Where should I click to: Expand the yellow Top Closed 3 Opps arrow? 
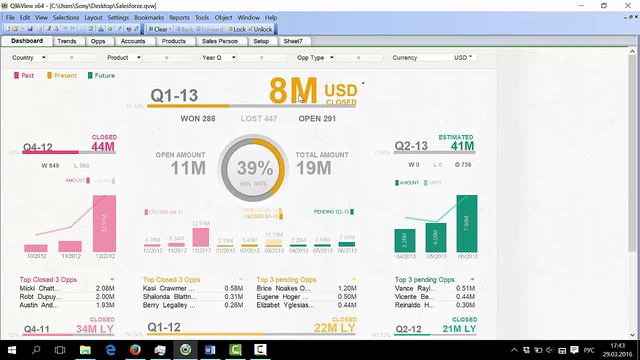(240, 280)
